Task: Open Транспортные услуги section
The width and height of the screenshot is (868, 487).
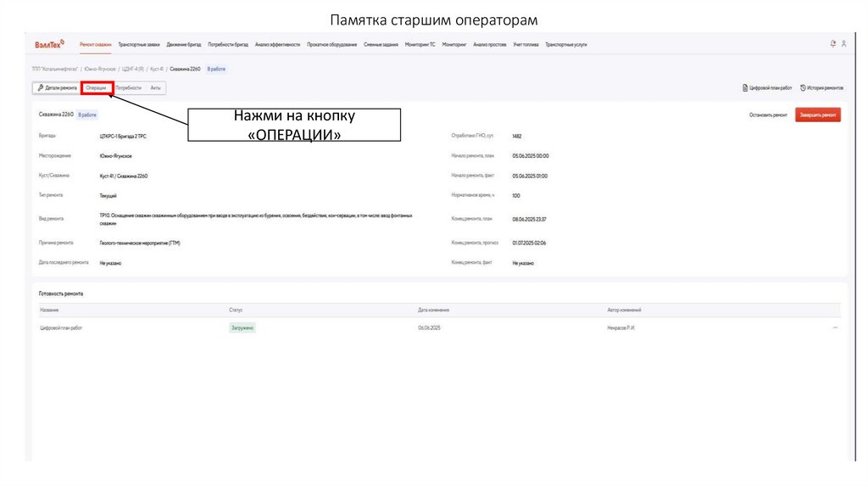Action: 565,44
